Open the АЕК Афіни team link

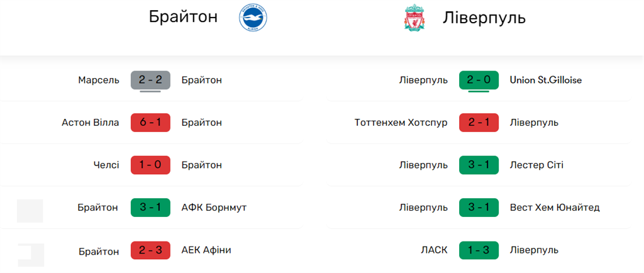pos(206,250)
